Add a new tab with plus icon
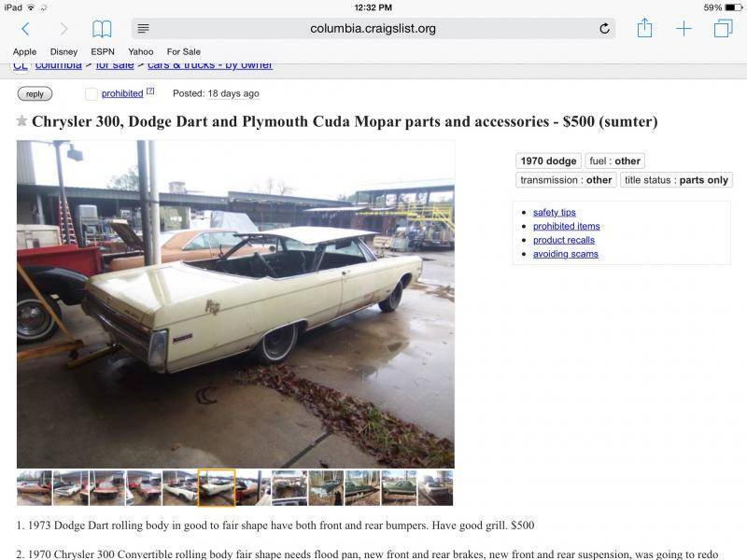 click(684, 29)
